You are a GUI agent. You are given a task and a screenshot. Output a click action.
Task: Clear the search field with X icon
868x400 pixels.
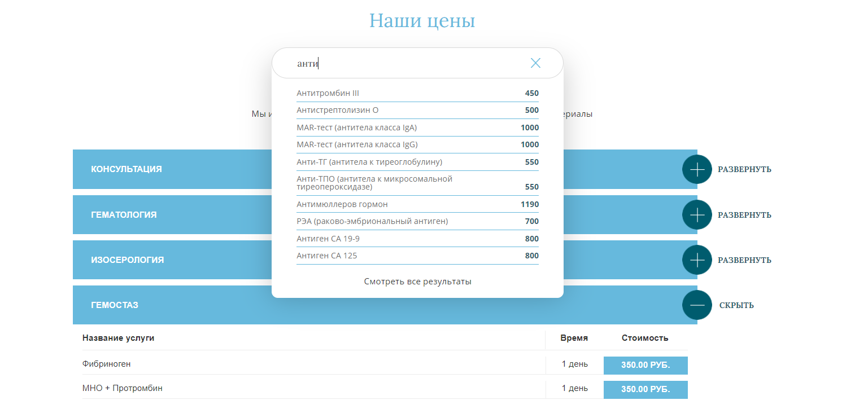pyautogui.click(x=535, y=63)
